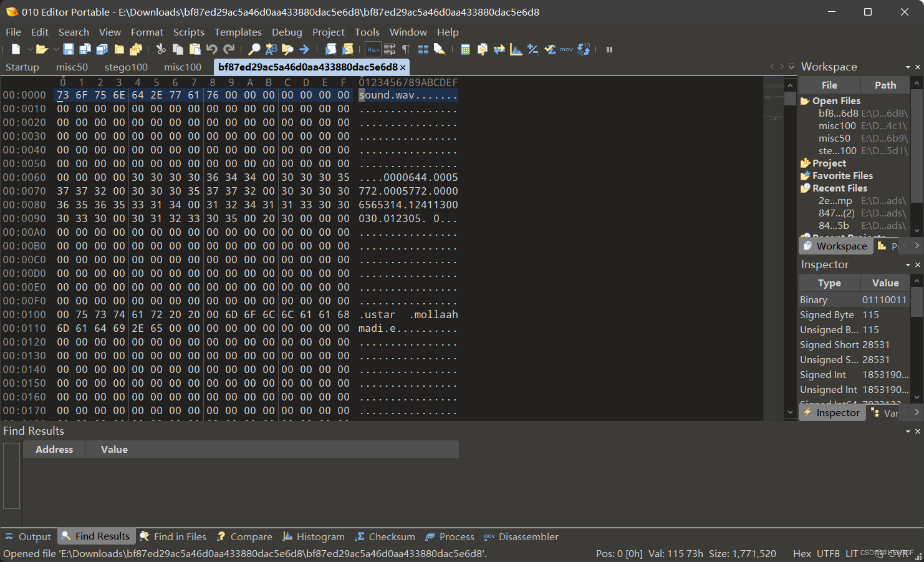Open the Replace tool icon
This screenshot has height=562, width=924.
[271, 49]
